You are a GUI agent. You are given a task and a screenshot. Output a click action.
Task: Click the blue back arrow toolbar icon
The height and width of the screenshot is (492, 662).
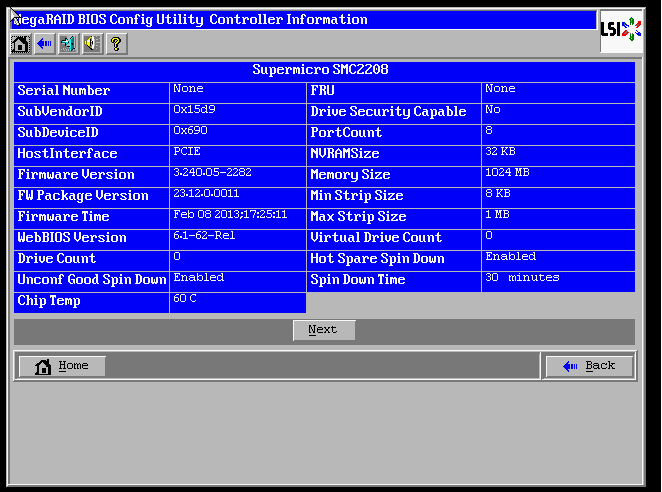(44, 43)
